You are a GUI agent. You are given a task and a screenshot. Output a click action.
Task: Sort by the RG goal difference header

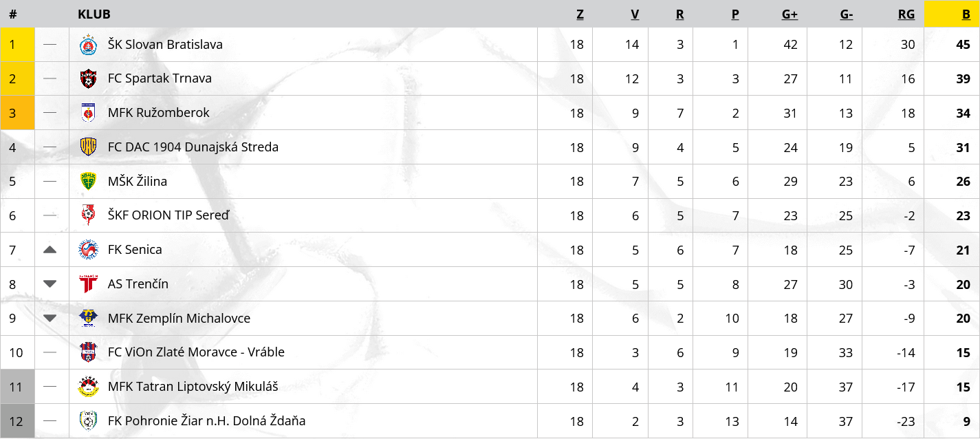pos(906,14)
